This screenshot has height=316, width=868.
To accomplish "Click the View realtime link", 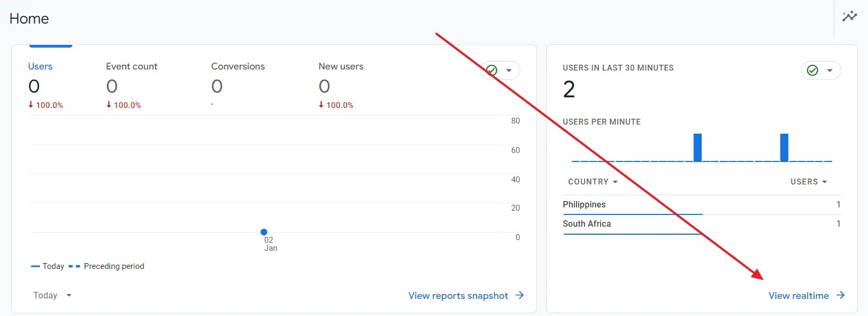I will coord(798,295).
